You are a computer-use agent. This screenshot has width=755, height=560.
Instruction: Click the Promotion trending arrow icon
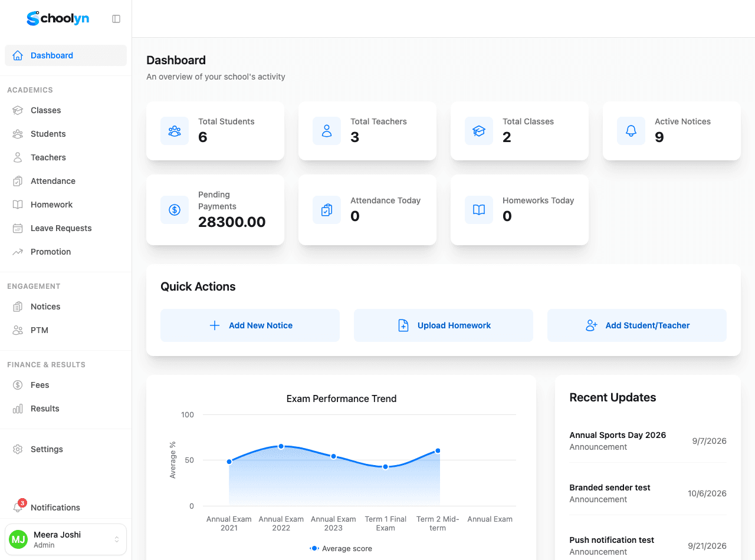point(18,252)
